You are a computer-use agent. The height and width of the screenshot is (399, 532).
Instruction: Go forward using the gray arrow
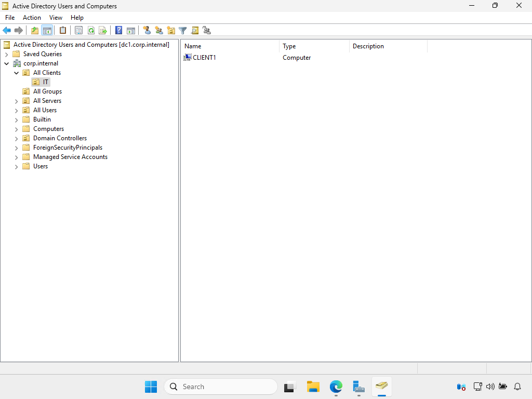tap(19, 31)
